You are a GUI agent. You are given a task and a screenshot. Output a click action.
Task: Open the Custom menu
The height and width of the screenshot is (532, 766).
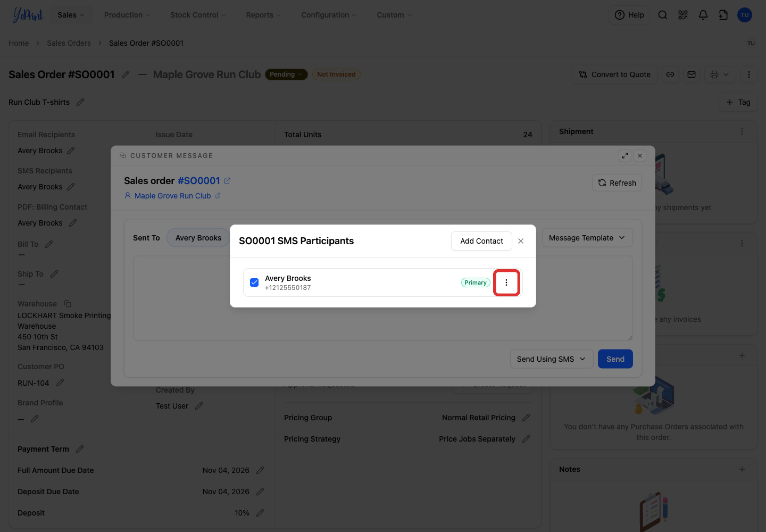[394, 15]
